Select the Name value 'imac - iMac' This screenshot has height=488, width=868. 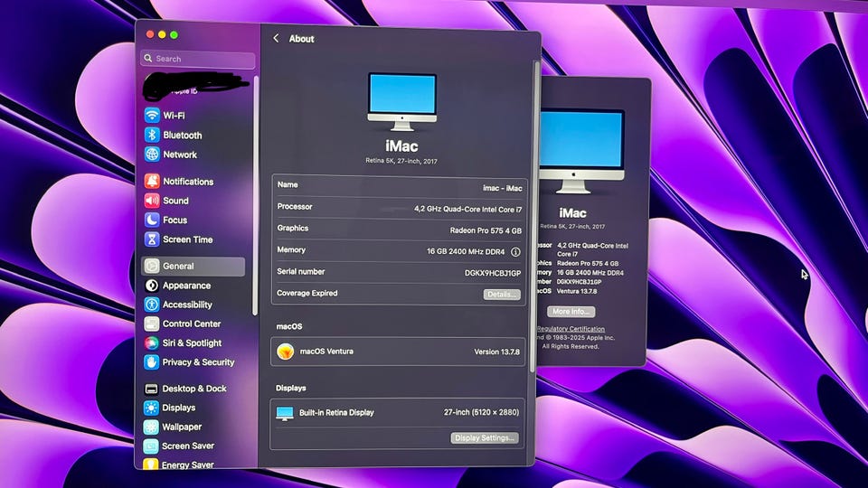pos(503,188)
